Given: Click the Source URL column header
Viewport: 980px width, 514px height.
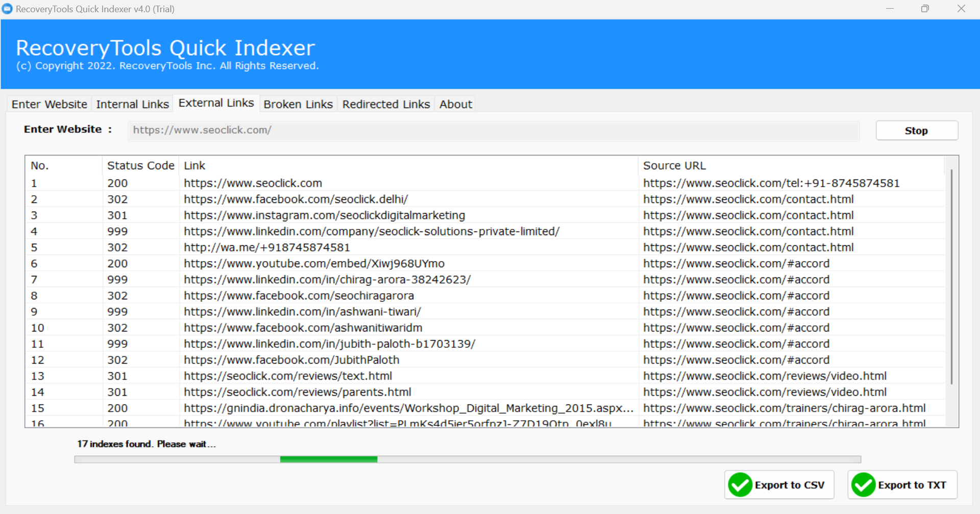Looking at the screenshot, I should [x=791, y=166].
